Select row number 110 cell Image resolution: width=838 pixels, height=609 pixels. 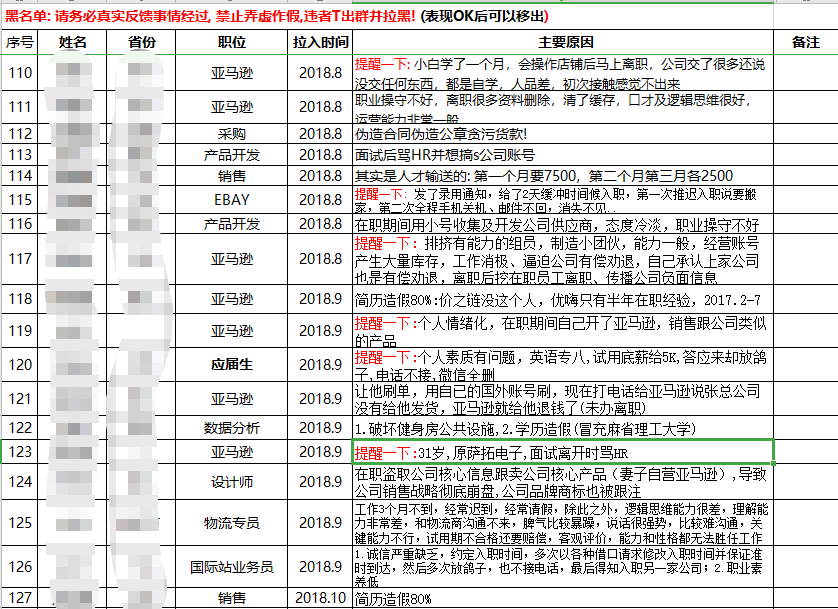tap(19, 73)
